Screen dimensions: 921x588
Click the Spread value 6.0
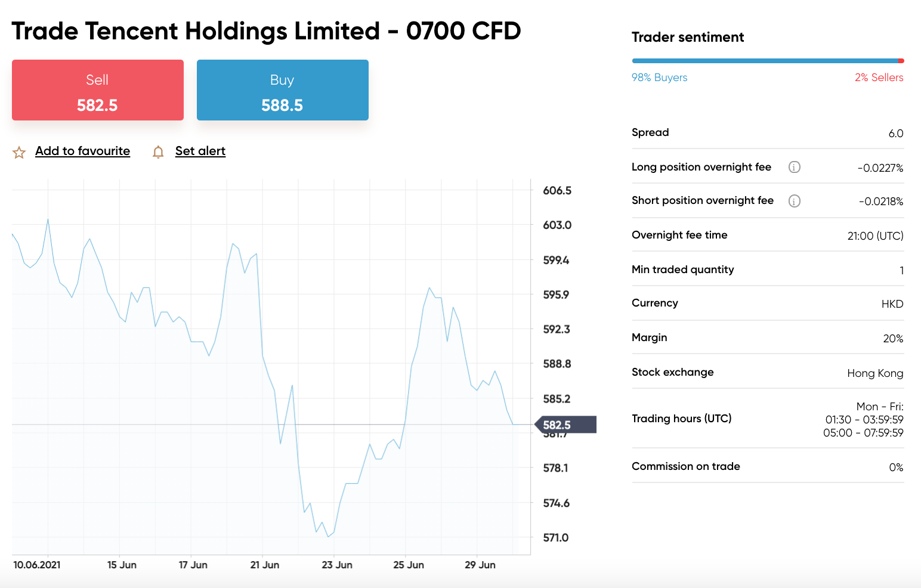(896, 134)
